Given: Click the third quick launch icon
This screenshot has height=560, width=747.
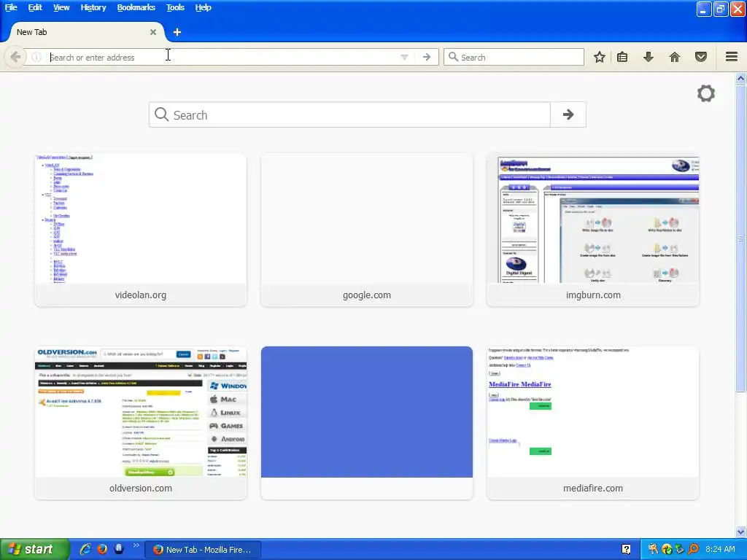Looking at the screenshot, I should coord(119,549).
